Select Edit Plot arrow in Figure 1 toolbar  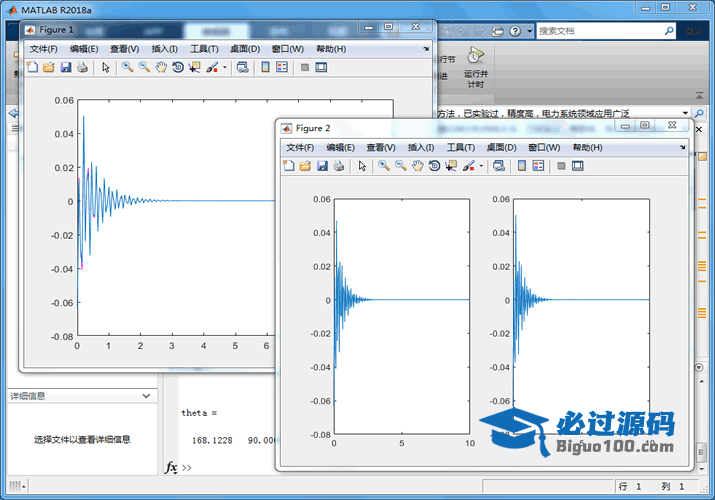pos(106,67)
